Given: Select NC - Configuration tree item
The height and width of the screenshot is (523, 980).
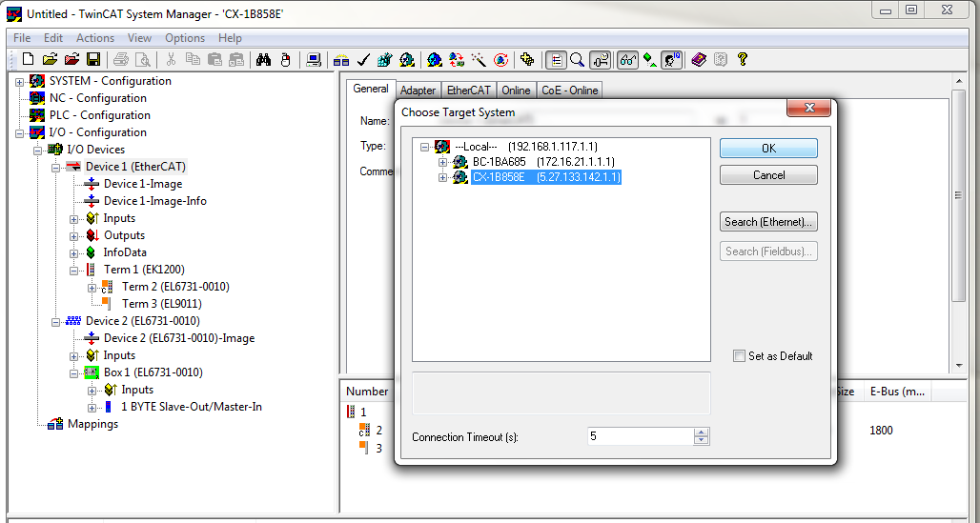Looking at the screenshot, I should pyautogui.click(x=98, y=98).
